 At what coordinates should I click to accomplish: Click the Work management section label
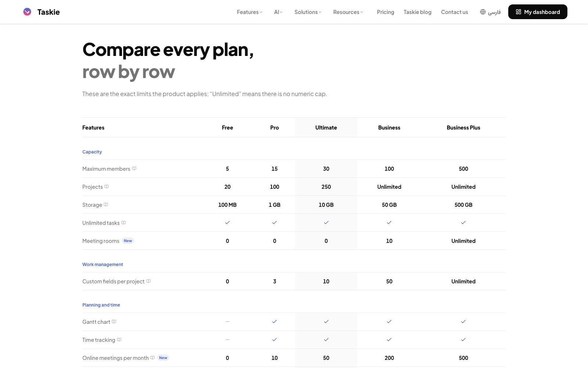(x=103, y=264)
